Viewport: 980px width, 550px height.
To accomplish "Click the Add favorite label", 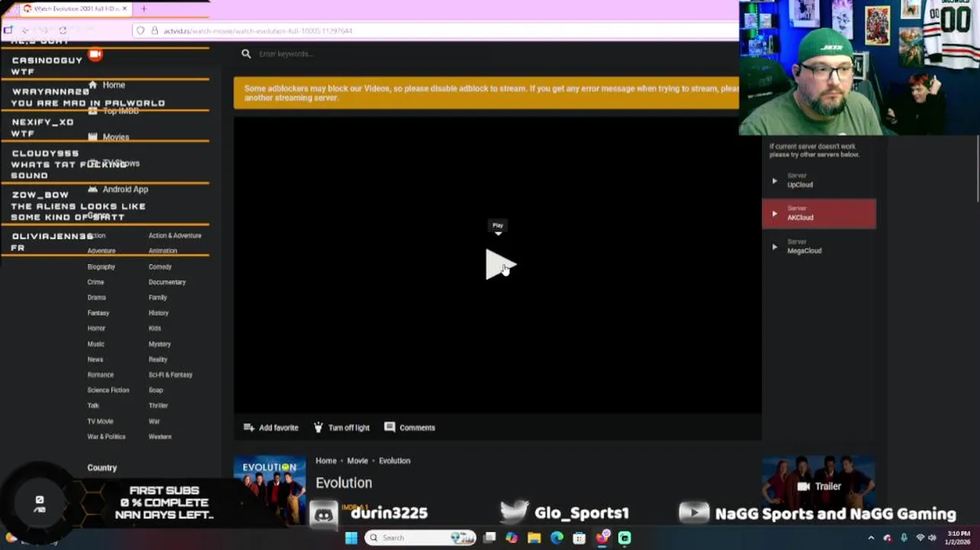I will click(x=279, y=428).
